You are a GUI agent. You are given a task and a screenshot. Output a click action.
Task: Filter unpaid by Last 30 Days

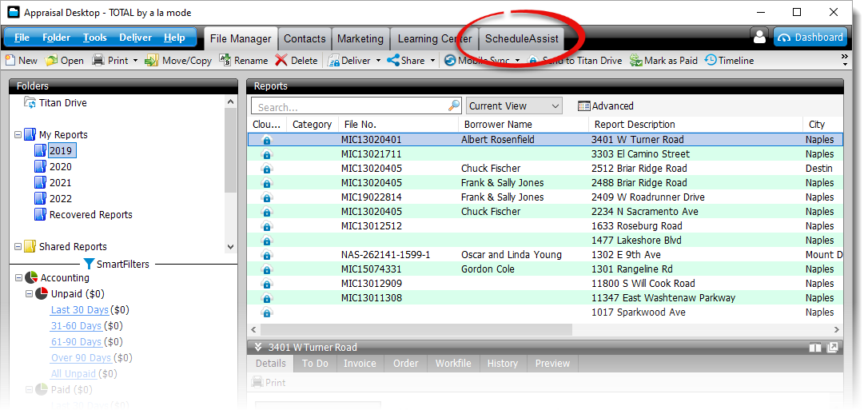[x=80, y=310]
